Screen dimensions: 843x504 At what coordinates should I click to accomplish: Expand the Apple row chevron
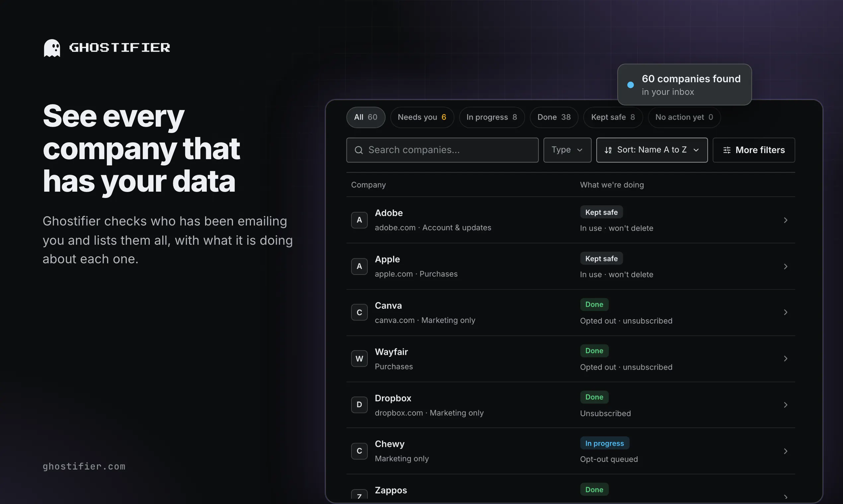(x=786, y=267)
